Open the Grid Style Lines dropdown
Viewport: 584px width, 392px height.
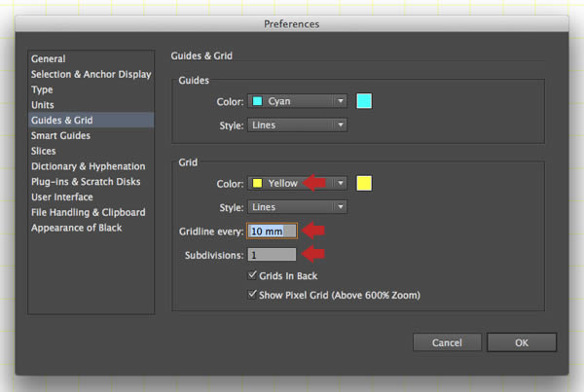coord(297,207)
